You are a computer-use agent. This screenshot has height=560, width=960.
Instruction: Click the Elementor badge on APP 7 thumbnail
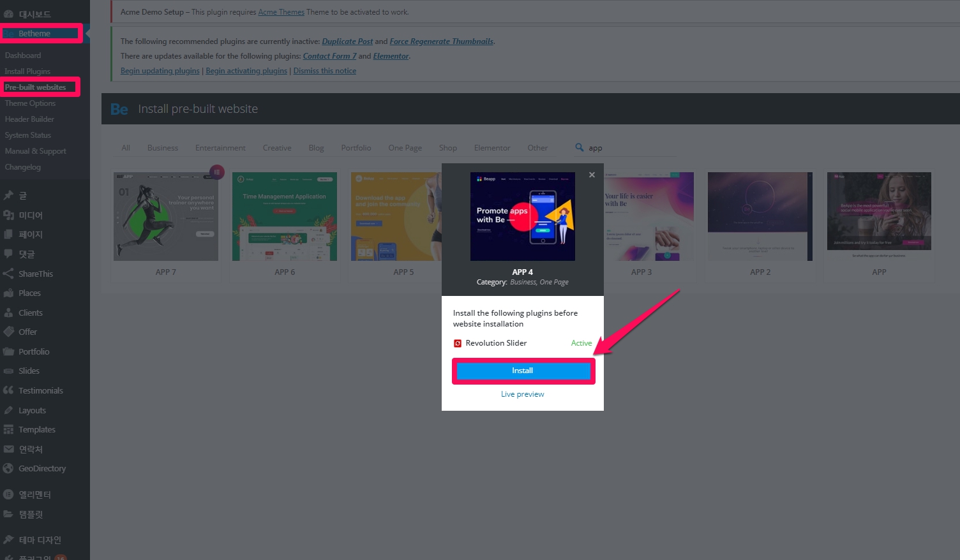(x=217, y=172)
